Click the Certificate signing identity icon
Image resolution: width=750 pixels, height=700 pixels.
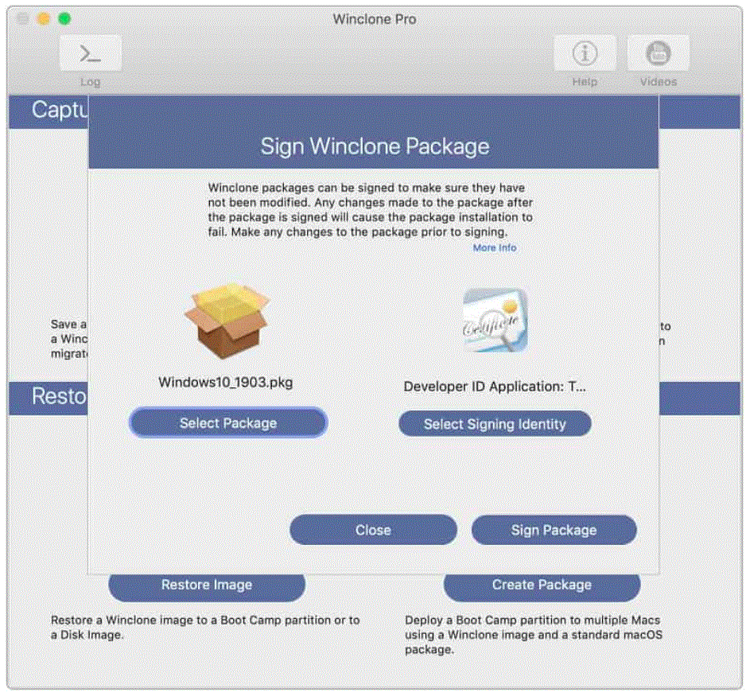click(x=495, y=320)
